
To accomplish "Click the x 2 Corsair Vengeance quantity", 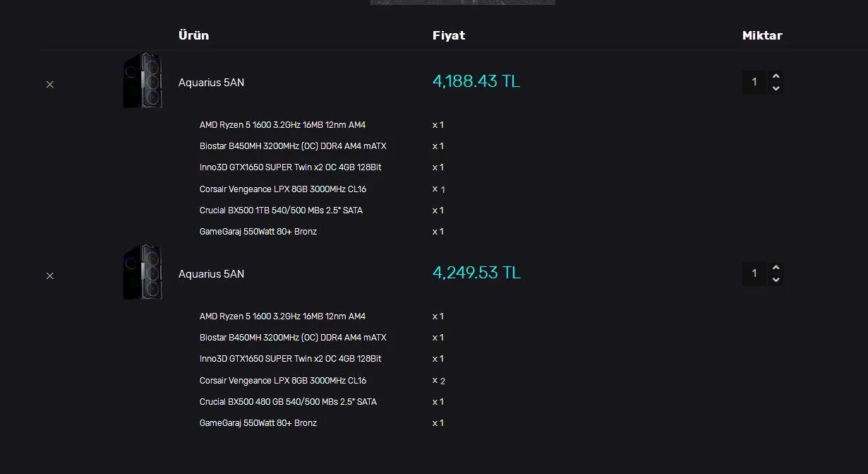I will click(x=439, y=381).
